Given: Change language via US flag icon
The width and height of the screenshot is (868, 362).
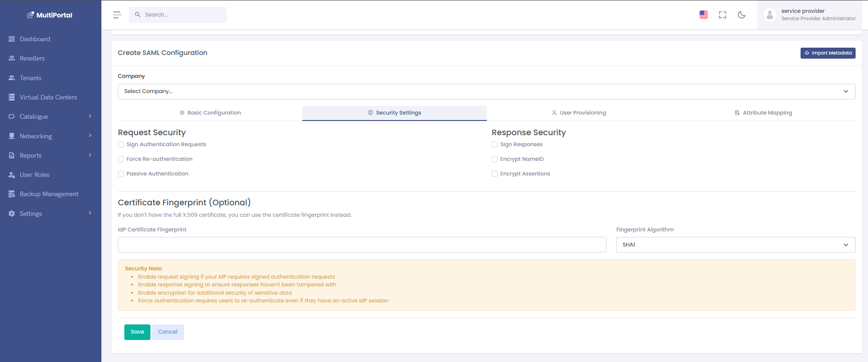Looking at the screenshot, I should [704, 15].
